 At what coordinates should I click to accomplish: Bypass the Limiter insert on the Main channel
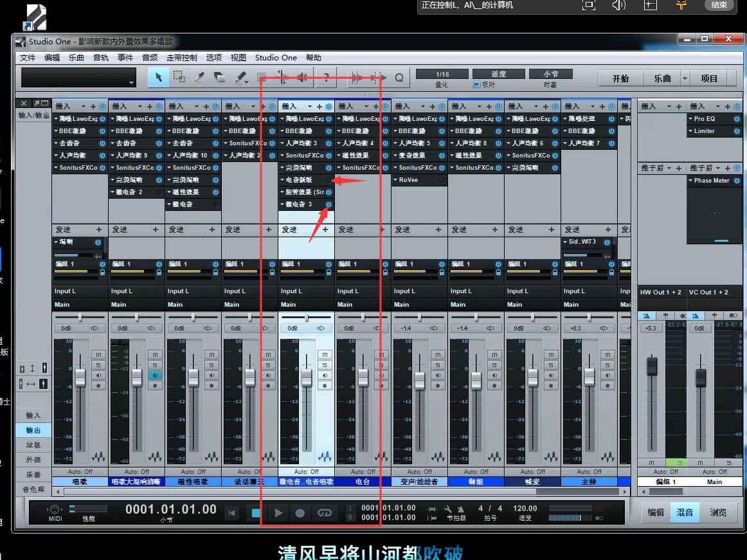(x=737, y=131)
